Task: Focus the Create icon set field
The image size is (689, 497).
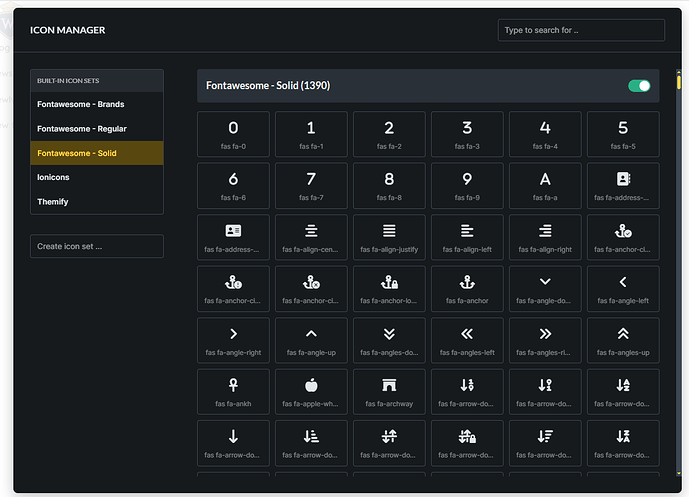Action: [x=97, y=246]
